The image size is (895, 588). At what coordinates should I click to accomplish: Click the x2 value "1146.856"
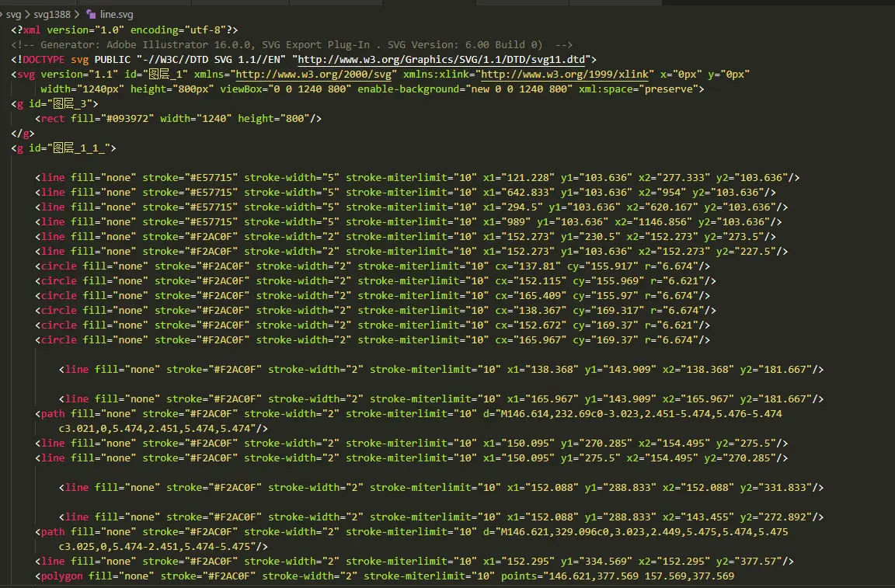[662, 222]
